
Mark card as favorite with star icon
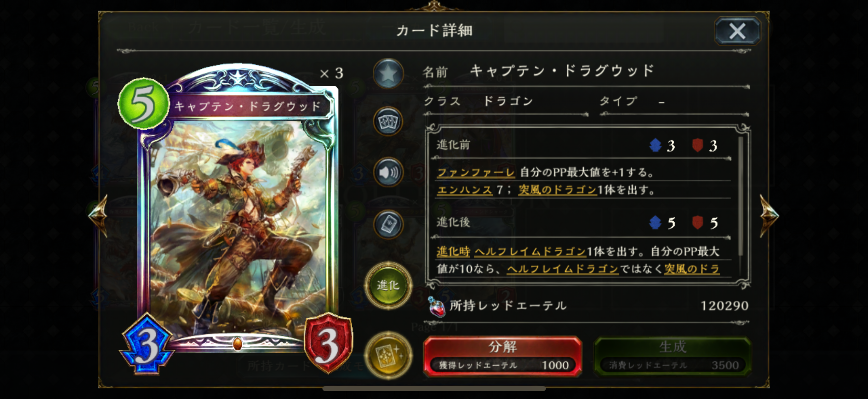point(388,74)
